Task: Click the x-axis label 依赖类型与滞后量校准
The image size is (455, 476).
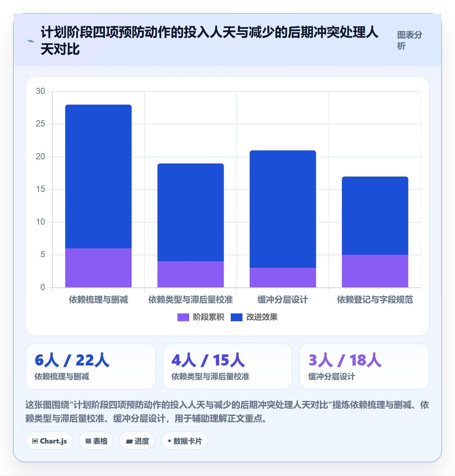Action: [x=191, y=299]
